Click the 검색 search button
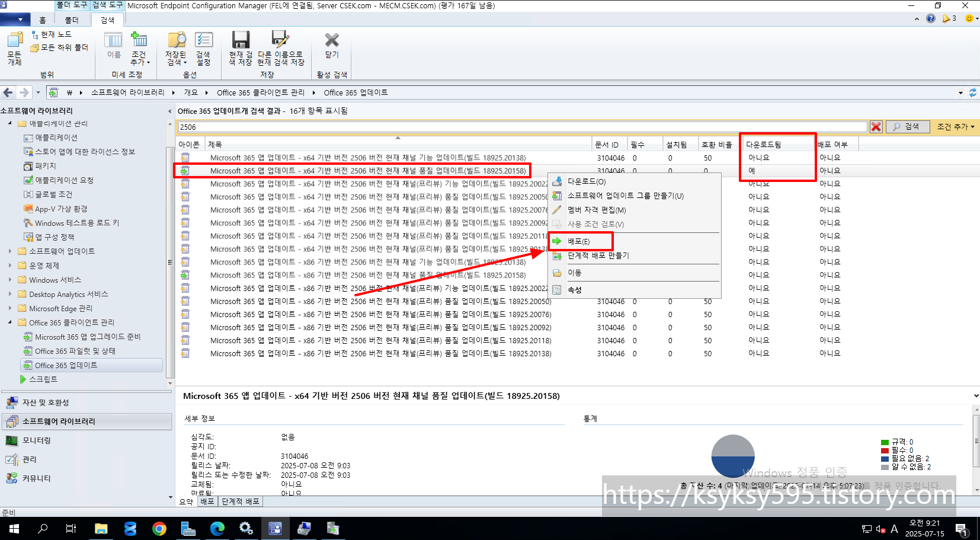The height and width of the screenshot is (540, 980). [x=907, y=127]
